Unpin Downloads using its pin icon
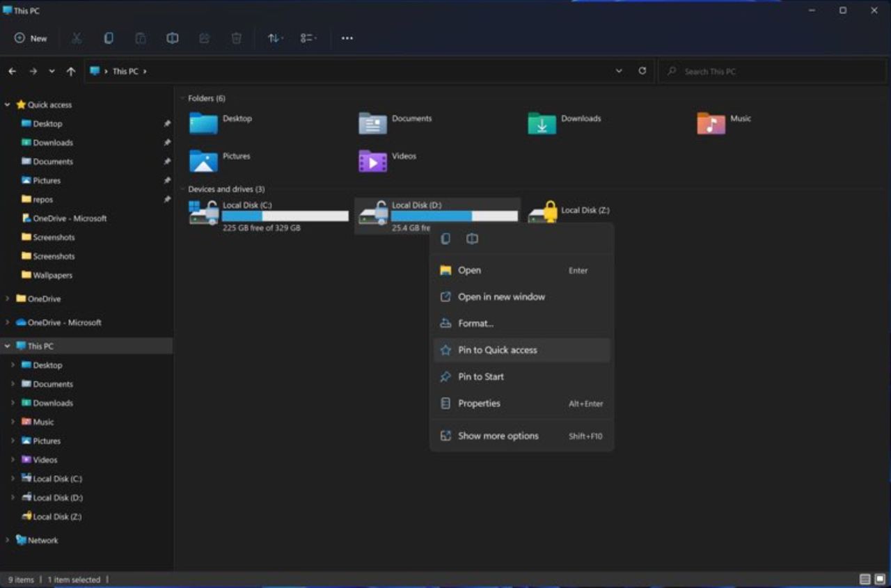This screenshot has height=588, width=891. (x=167, y=143)
